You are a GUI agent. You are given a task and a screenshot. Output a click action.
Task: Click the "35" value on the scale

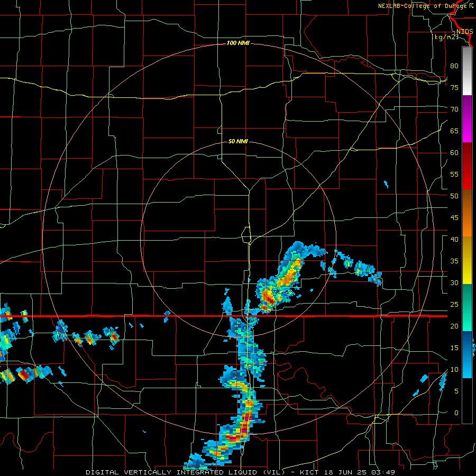click(454, 261)
